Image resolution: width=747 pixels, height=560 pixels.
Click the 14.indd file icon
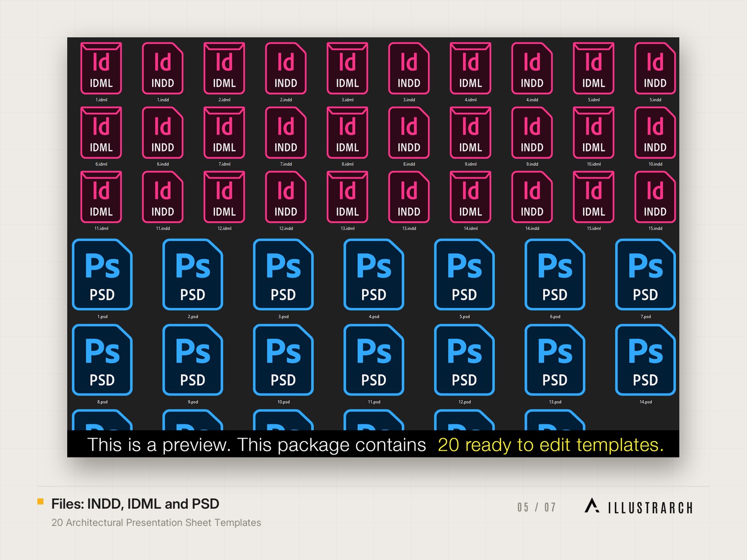532,197
